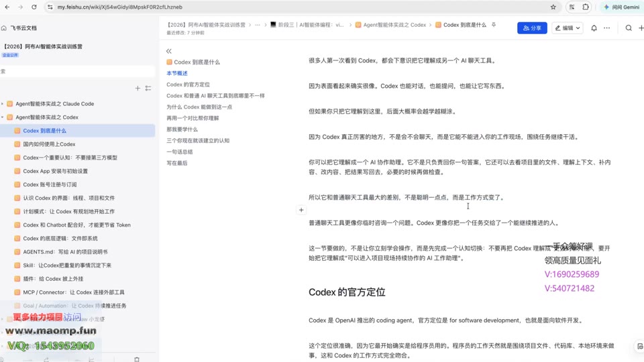Open 'Codex App 安装与初始设置' page
The width and height of the screenshot is (644, 362).
[x=55, y=171]
